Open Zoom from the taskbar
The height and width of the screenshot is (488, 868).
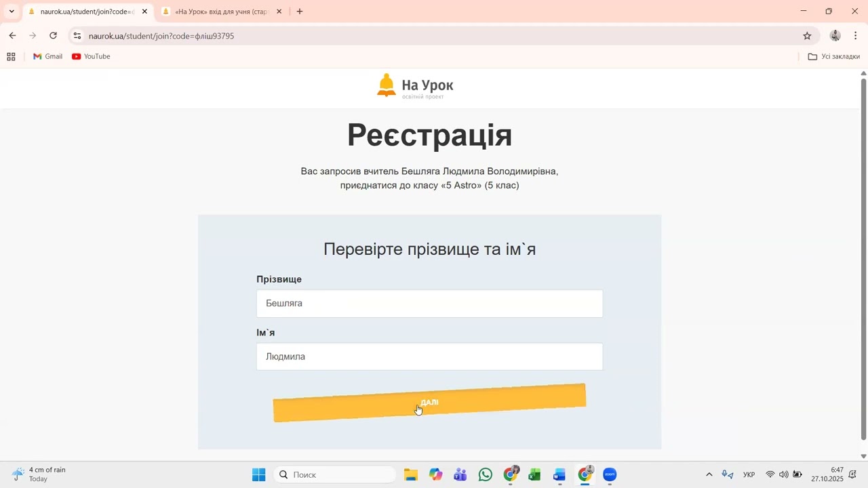coord(610,475)
